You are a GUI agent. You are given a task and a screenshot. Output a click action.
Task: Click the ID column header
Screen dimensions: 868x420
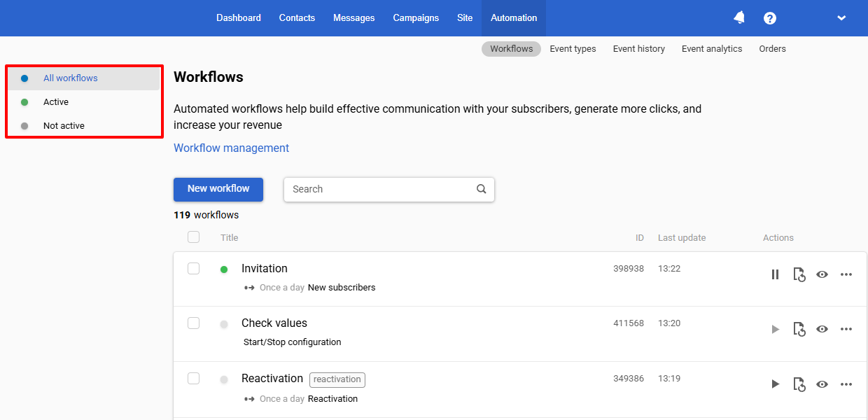640,238
